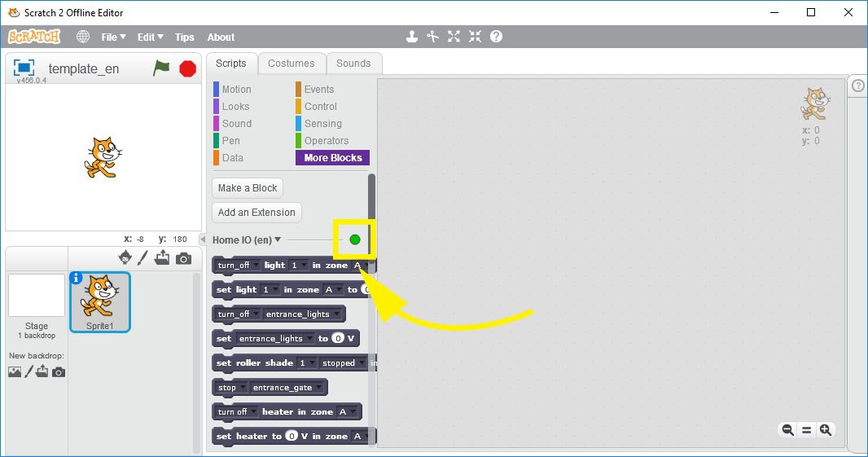Open Sprite1 info button
This screenshot has height=457, width=868.
click(77, 279)
